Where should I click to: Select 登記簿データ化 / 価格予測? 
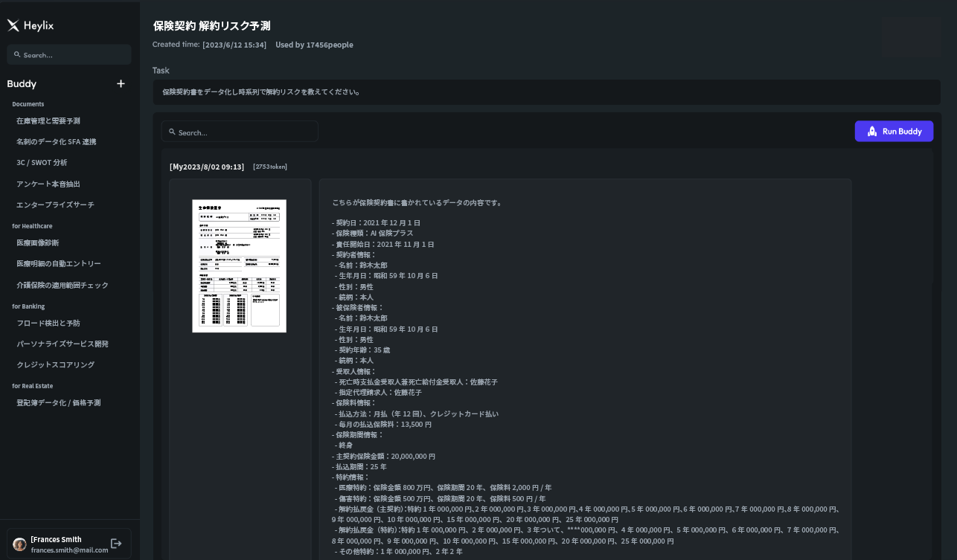point(59,402)
